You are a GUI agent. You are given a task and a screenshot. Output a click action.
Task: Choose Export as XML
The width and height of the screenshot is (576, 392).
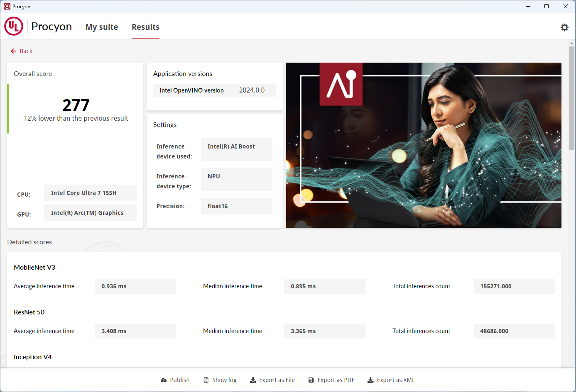point(391,380)
